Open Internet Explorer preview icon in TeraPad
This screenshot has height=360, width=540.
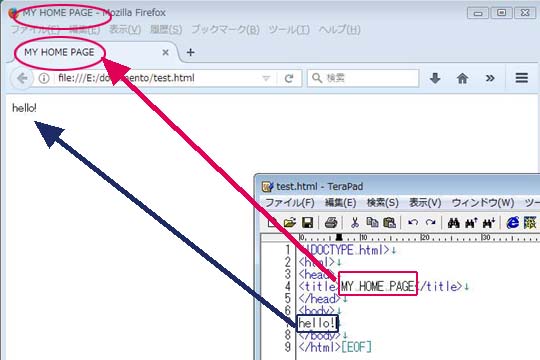(512, 223)
